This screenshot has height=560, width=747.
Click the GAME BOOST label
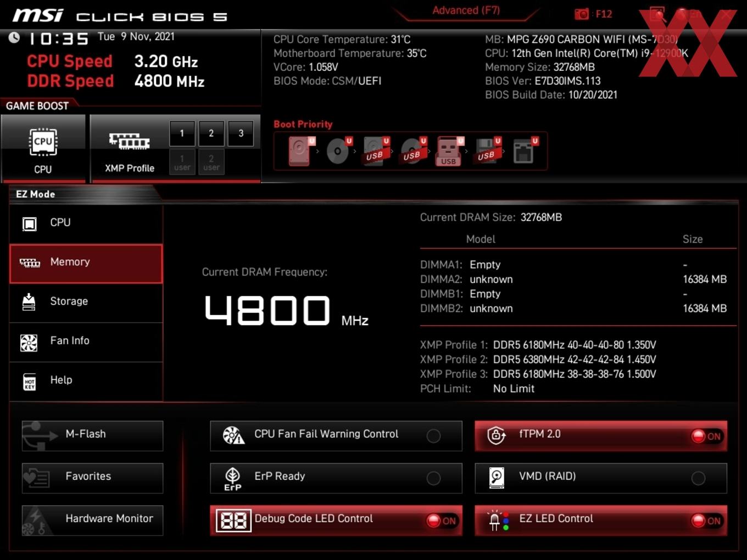point(37,106)
